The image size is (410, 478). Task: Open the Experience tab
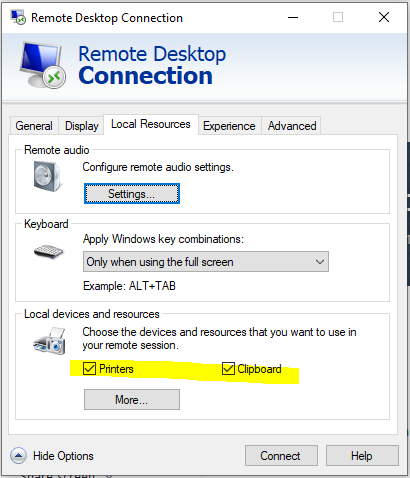click(229, 126)
